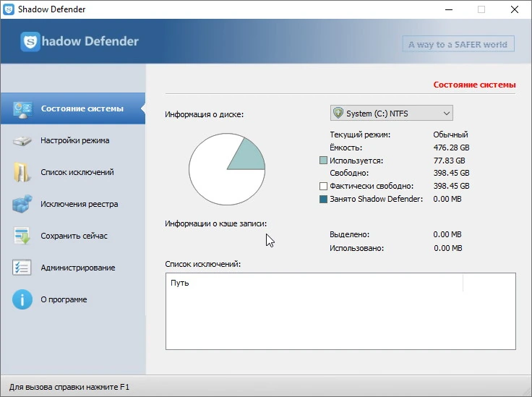This screenshot has width=532, height=397.
Task: Click the Shadow Defender shield logo in header
Action: [30, 41]
